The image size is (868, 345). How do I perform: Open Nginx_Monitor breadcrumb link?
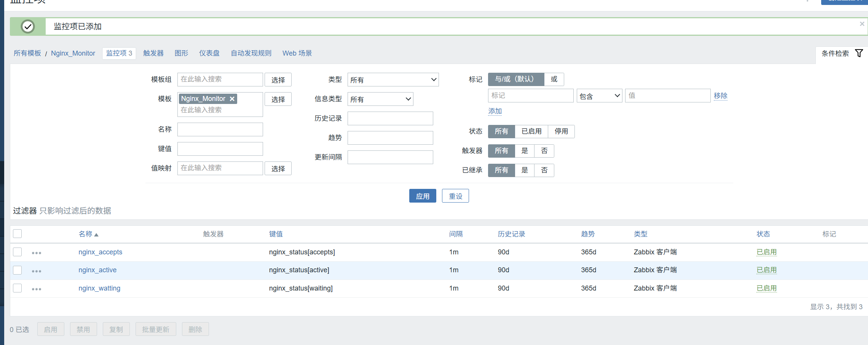[x=73, y=53]
